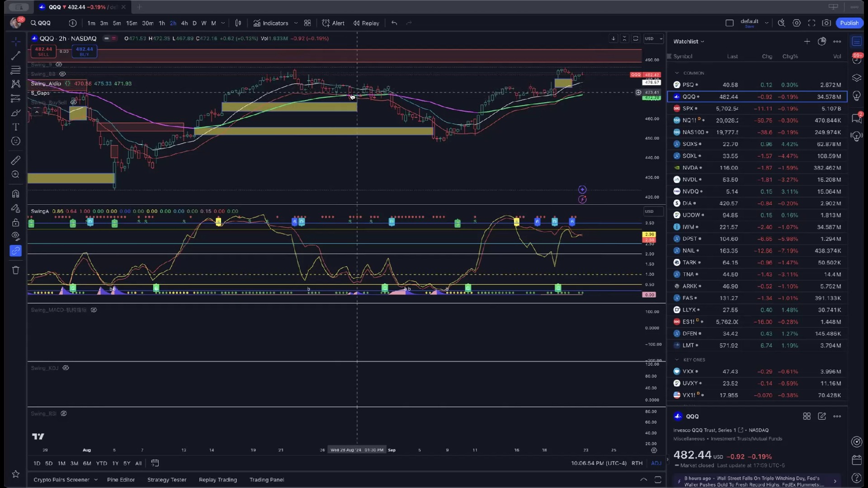Open the default layout name dropdown
This screenshot has height=488, width=868.
766,23
